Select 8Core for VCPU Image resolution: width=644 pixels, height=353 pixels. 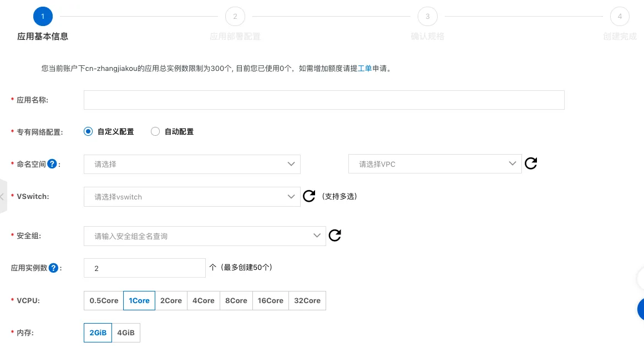(236, 300)
